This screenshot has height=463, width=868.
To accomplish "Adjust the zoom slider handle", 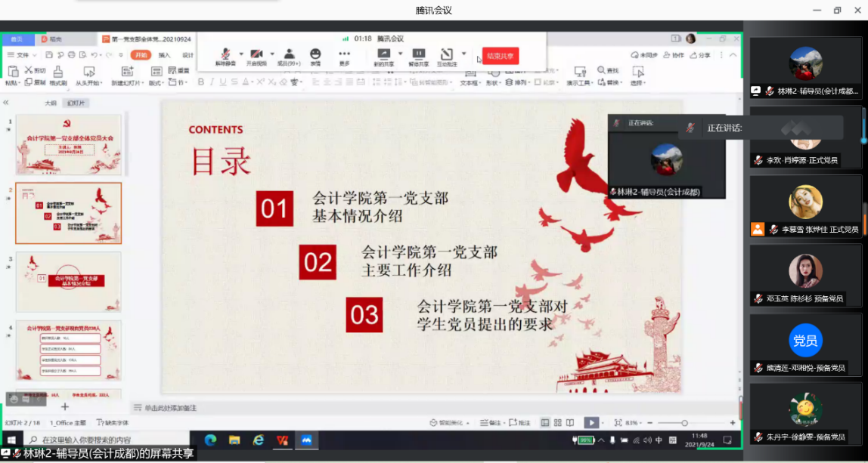I will coord(685,423).
